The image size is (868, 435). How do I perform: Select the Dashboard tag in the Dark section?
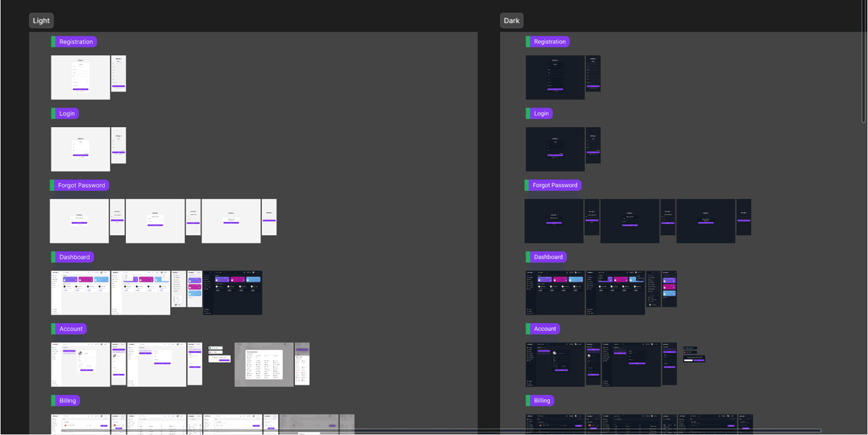click(548, 257)
